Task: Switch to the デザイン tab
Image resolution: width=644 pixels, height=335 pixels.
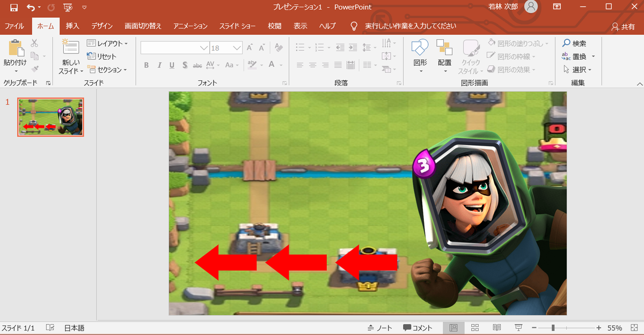Action: point(102,26)
